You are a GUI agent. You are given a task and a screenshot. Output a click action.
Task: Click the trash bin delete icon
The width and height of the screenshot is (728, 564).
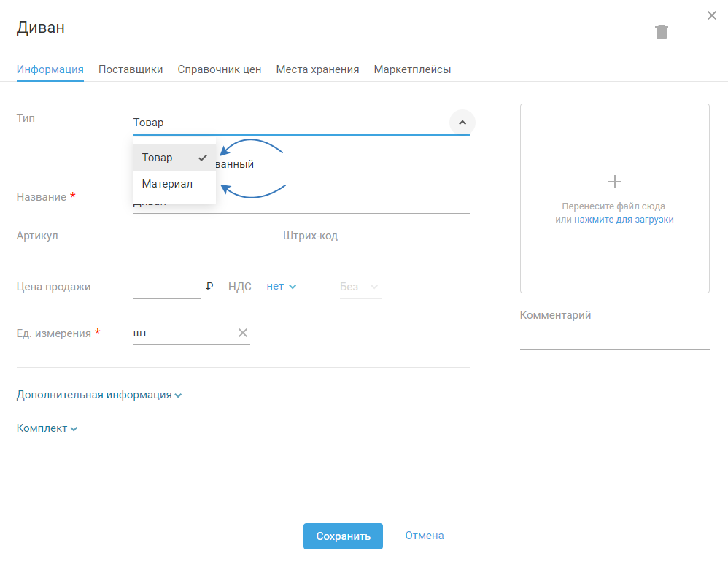[661, 32]
